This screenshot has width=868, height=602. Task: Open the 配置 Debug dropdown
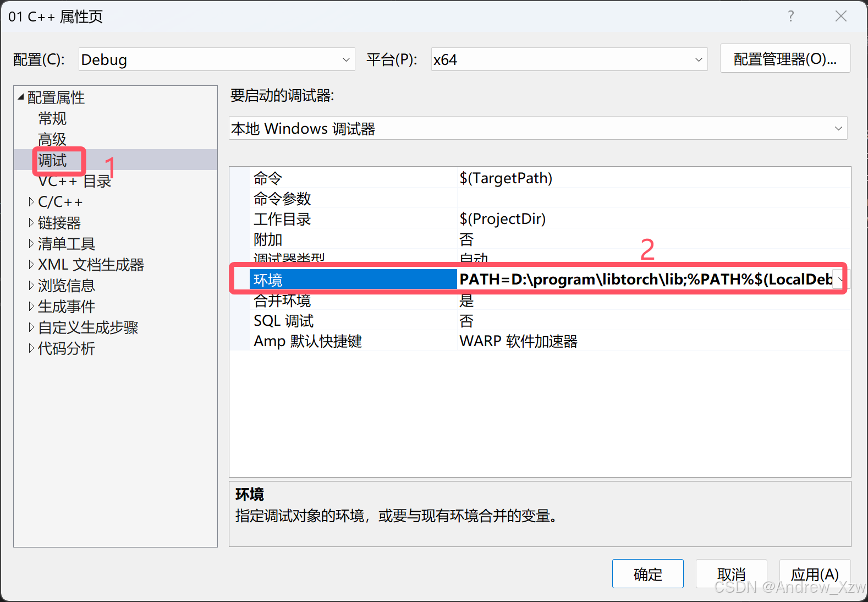point(217,59)
